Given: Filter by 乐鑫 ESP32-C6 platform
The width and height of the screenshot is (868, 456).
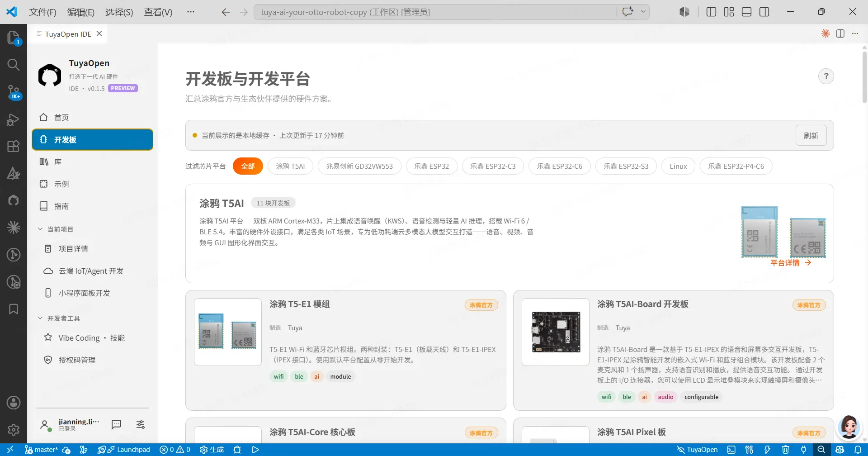Looking at the screenshot, I should [560, 166].
